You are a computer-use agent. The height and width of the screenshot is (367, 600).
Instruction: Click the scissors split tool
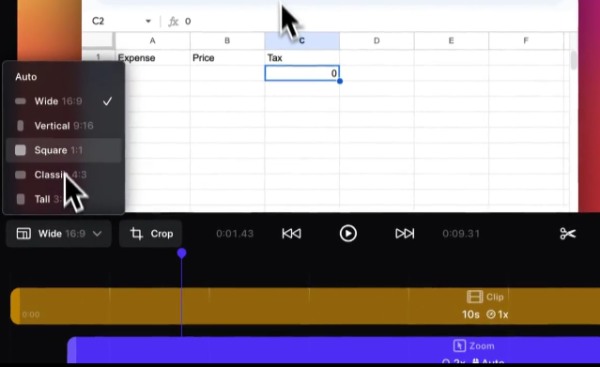coord(567,233)
